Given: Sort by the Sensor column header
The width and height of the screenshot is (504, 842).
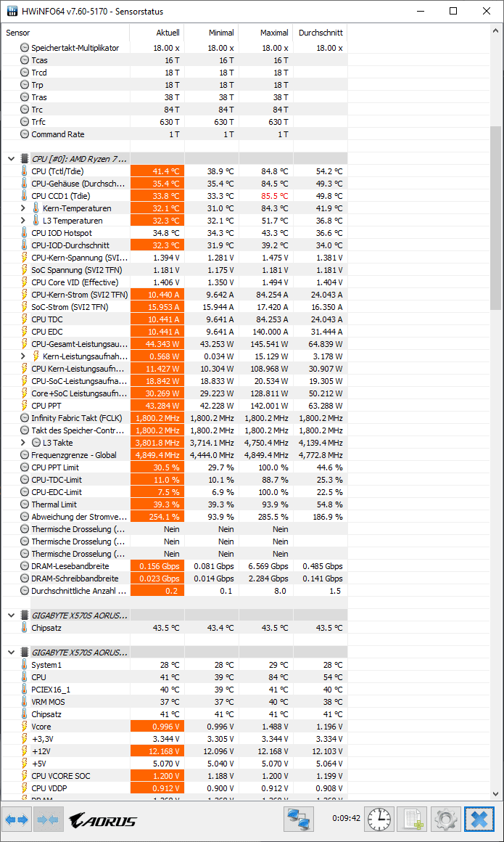Looking at the screenshot, I should point(66,33).
